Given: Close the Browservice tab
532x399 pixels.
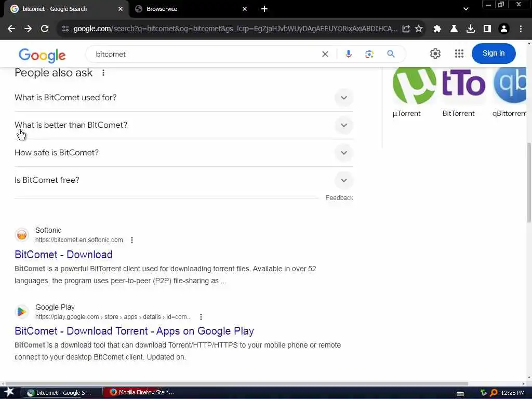Looking at the screenshot, I should (245, 9).
